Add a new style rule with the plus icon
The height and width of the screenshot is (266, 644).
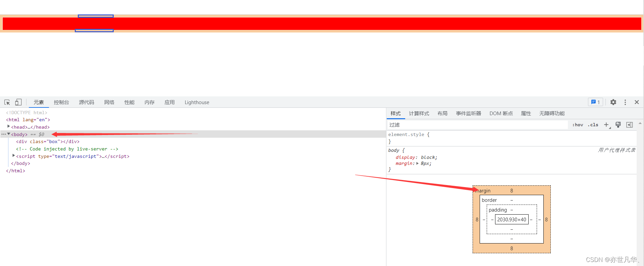606,125
